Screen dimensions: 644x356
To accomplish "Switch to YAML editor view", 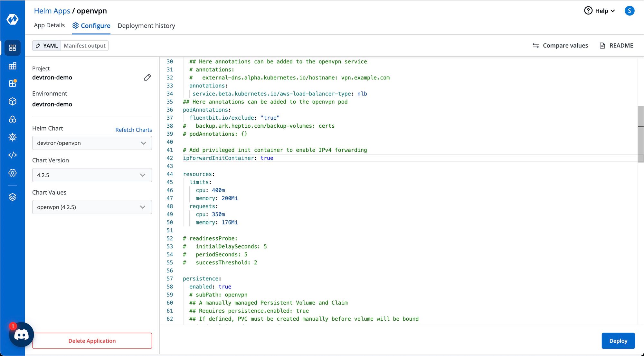I will pyautogui.click(x=47, y=46).
